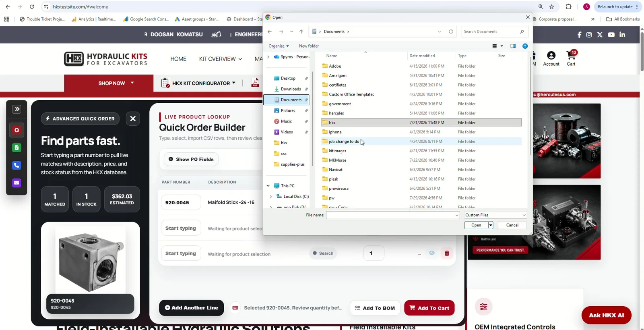Screen dimensions: 644x330
Task: Click the red Q sidebar icon
Action: [x=17, y=130]
